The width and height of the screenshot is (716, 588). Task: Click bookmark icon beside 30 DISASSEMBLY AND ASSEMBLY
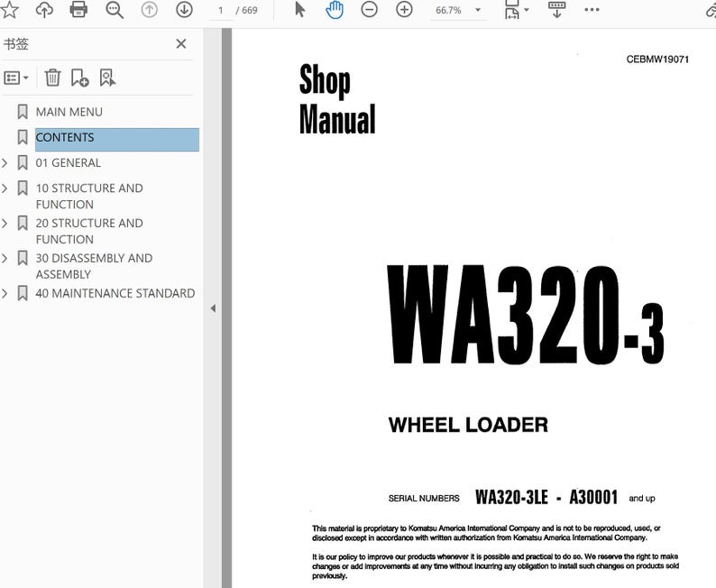pyautogui.click(x=23, y=258)
